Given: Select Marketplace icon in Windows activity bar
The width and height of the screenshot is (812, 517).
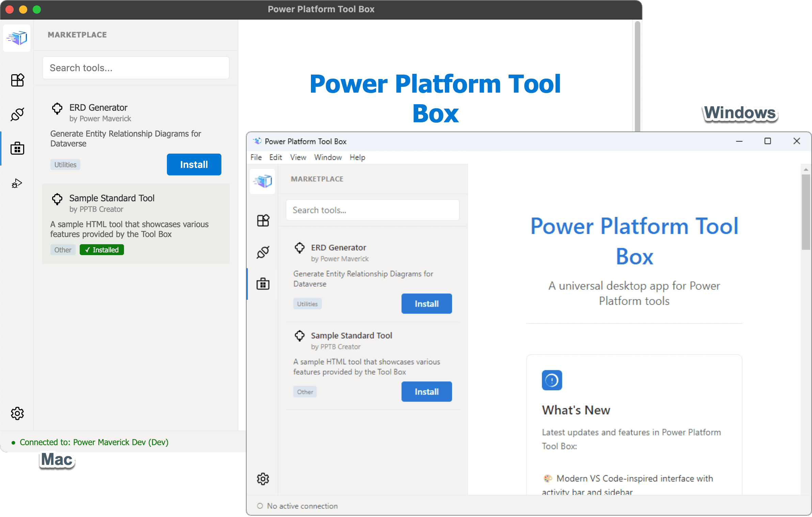Looking at the screenshot, I should coord(263,283).
